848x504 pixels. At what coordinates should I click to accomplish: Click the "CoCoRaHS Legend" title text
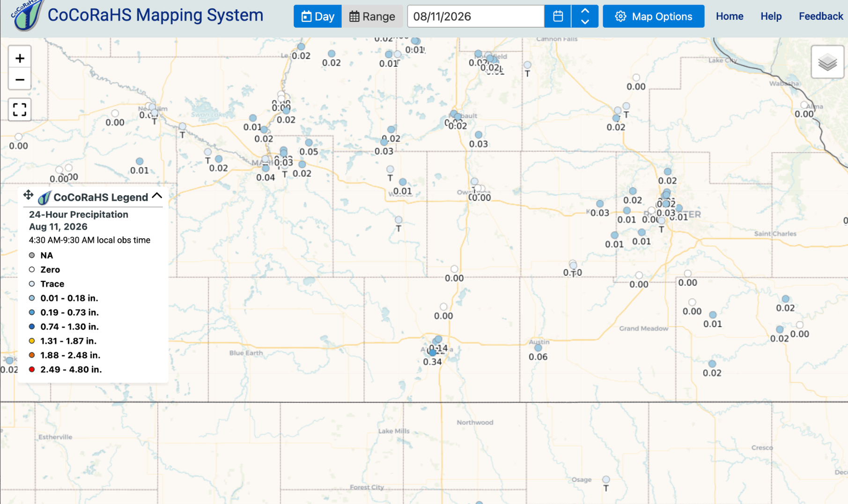[101, 197]
